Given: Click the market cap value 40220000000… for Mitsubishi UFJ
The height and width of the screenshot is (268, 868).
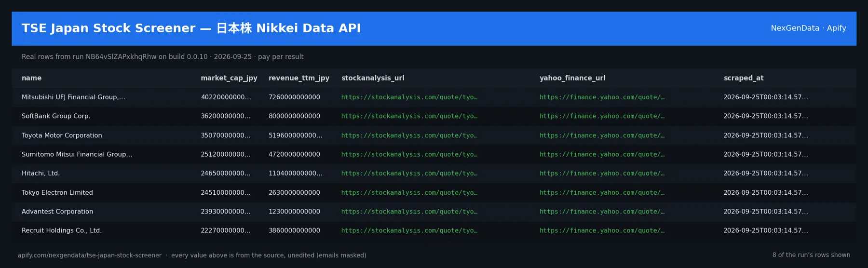Looking at the screenshot, I should click(226, 97).
